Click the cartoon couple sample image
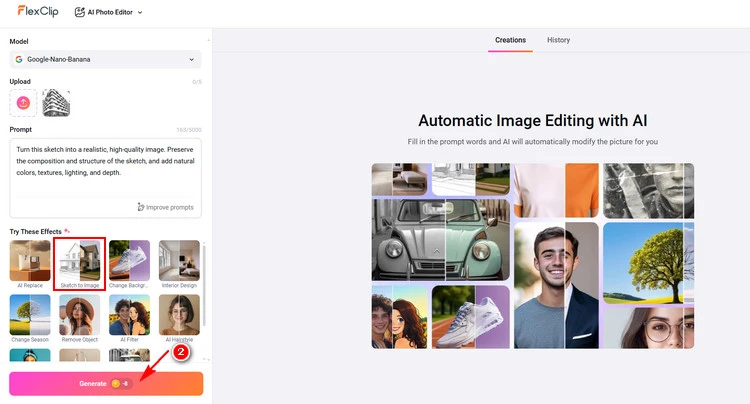 399,317
